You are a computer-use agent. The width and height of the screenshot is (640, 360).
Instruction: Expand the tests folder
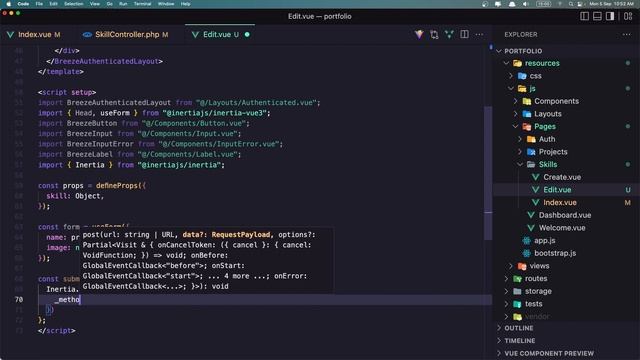click(x=506, y=304)
